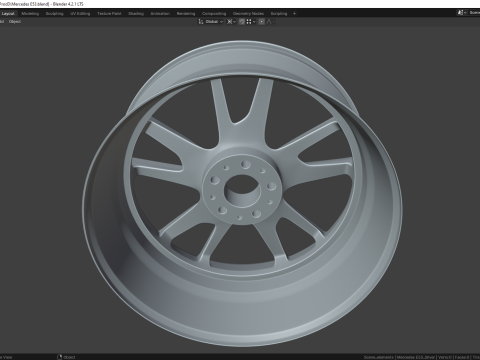Click the Faces count in status bar
Screen dimensions: 480x360
462,357
